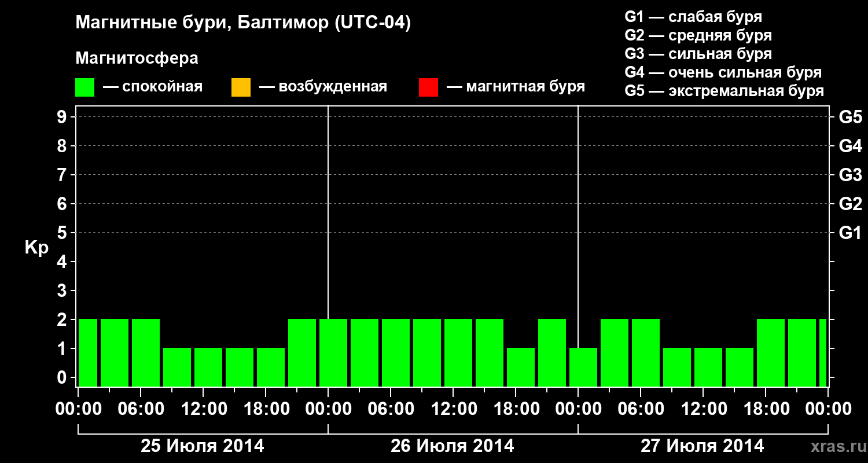Click the xras.ru watermark link

click(x=836, y=446)
